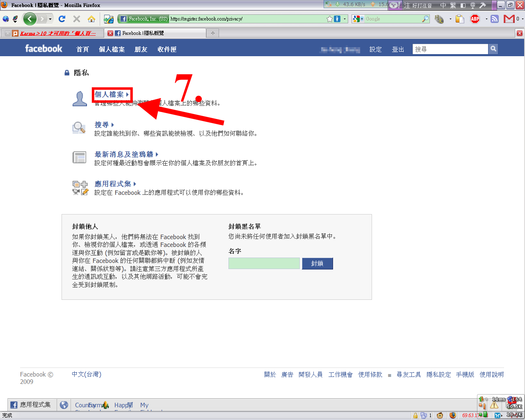The height and width of the screenshot is (420, 525).
Task: Go to the browser Home page
Action: [91, 19]
